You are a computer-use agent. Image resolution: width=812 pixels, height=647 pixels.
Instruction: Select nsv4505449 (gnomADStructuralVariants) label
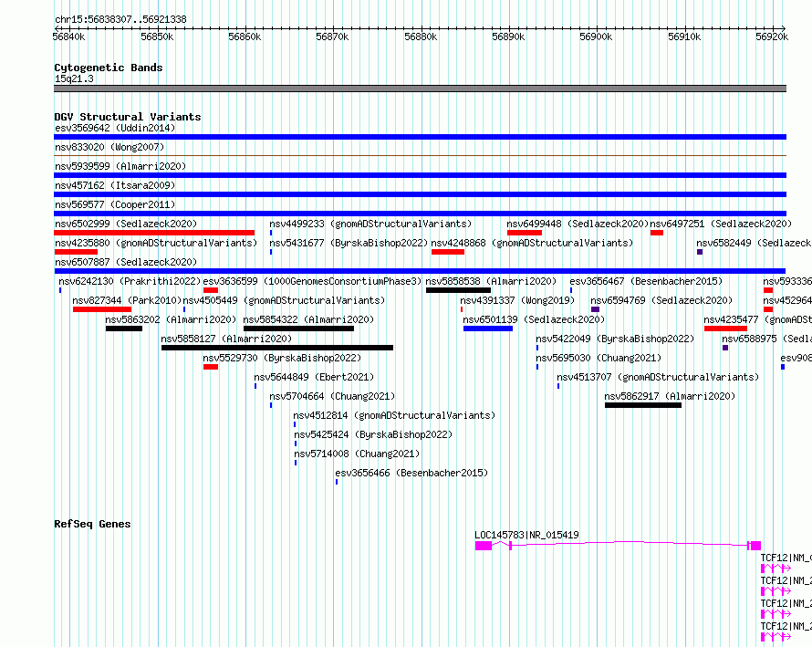[284, 300]
